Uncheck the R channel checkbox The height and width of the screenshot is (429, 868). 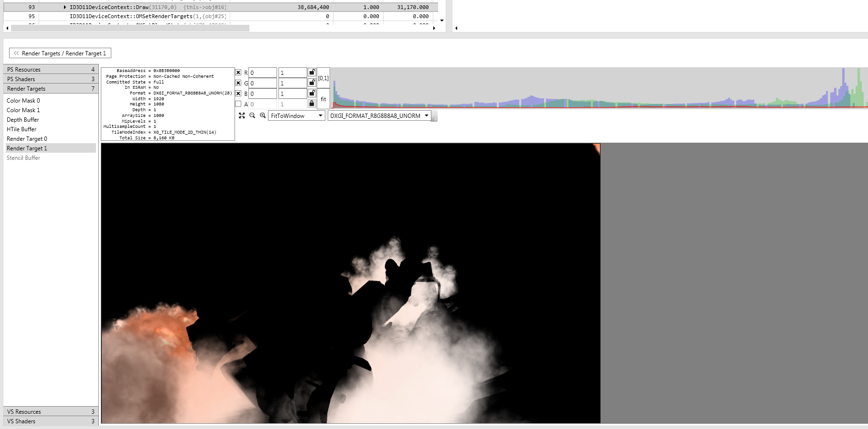tap(238, 73)
